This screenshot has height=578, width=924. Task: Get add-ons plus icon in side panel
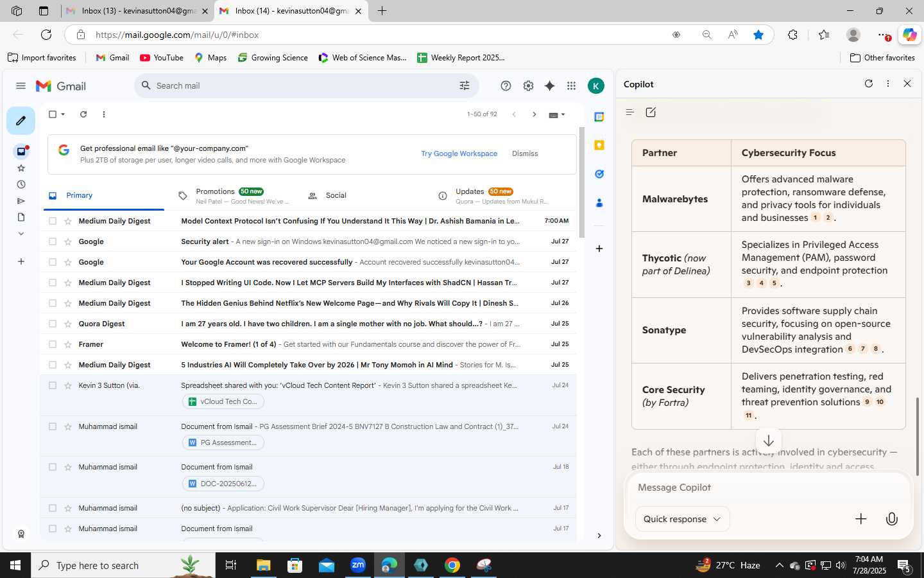(599, 249)
